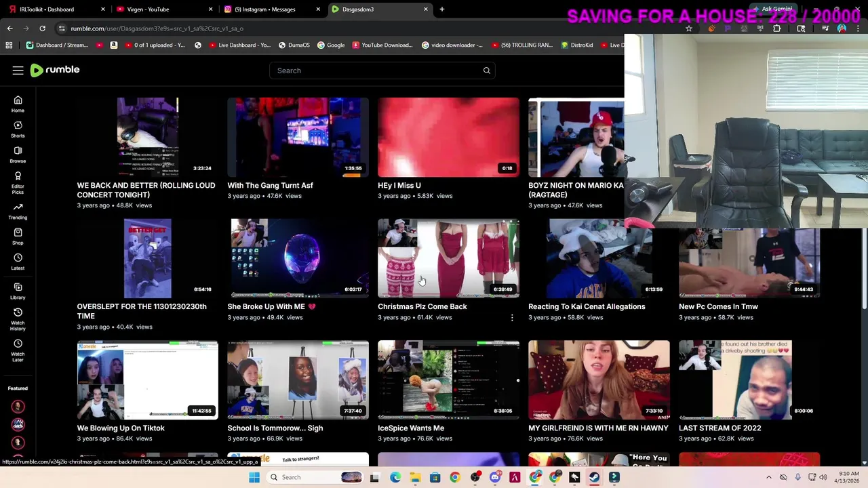Viewport: 868px width, 488px height.
Task: Open New Pc Comes In Tmw thumbnail
Action: pos(750,263)
